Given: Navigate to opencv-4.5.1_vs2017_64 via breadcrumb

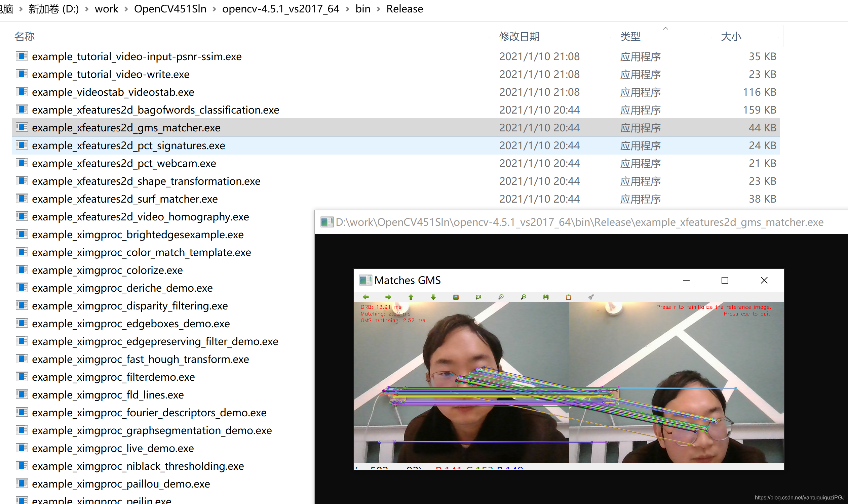Looking at the screenshot, I should [281, 9].
